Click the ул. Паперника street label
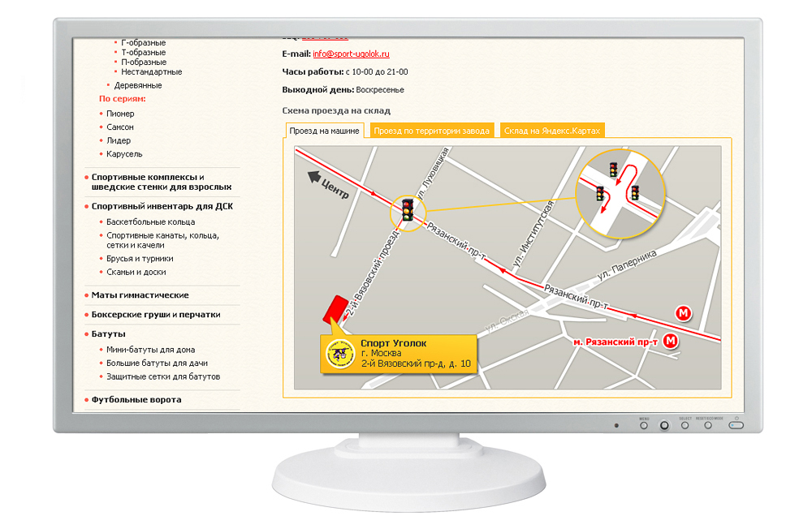The height and width of the screenshot is (516, 812). click(x=627, y=265)
